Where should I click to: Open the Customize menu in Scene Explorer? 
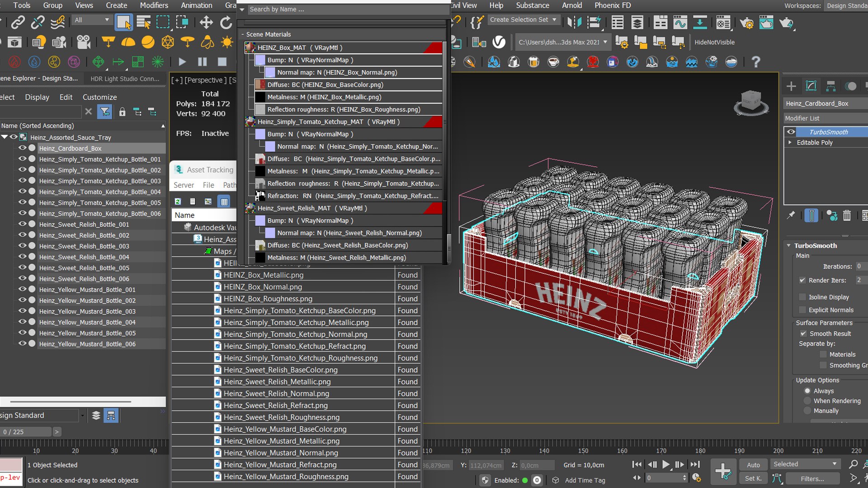coord(99,97)
